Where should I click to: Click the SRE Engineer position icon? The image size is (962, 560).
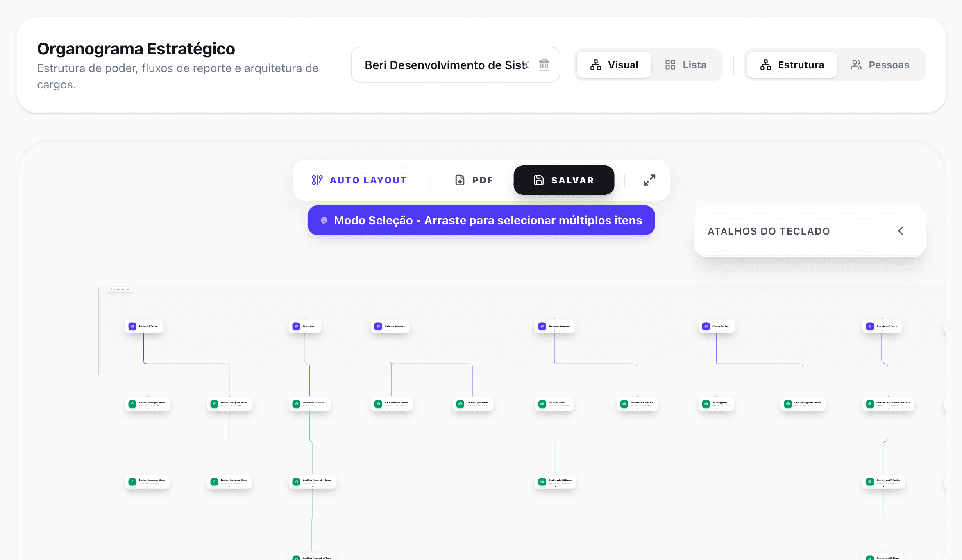point(706,404)
